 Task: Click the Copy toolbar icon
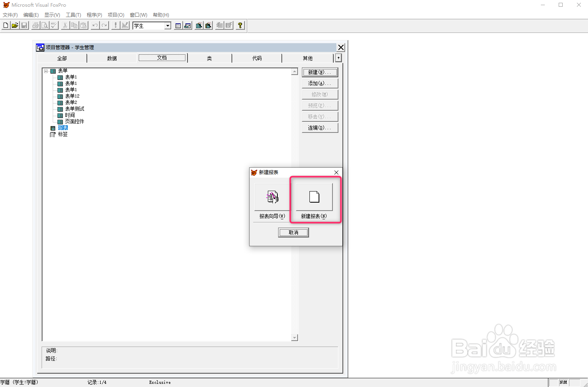pyautogui.click(x=74, y=25)
